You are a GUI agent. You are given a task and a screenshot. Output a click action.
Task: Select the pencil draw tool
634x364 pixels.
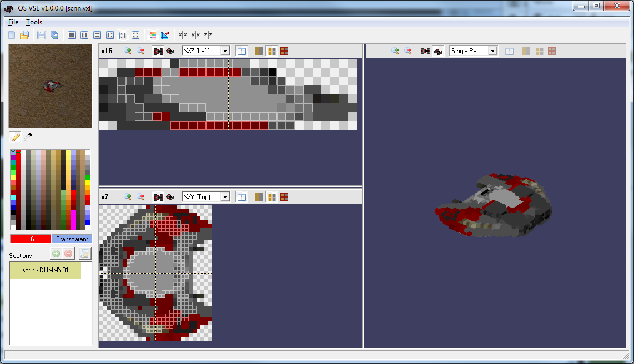(x=15, y=136)
